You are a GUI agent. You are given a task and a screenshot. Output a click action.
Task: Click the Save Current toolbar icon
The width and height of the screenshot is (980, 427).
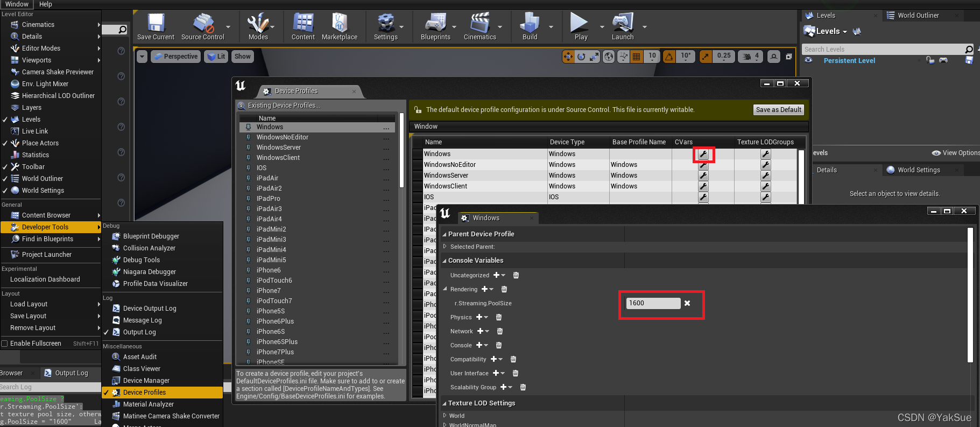pos(156,26)
